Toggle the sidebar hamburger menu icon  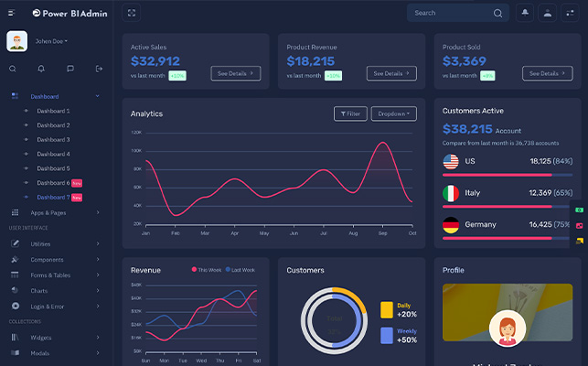(12, 13)
